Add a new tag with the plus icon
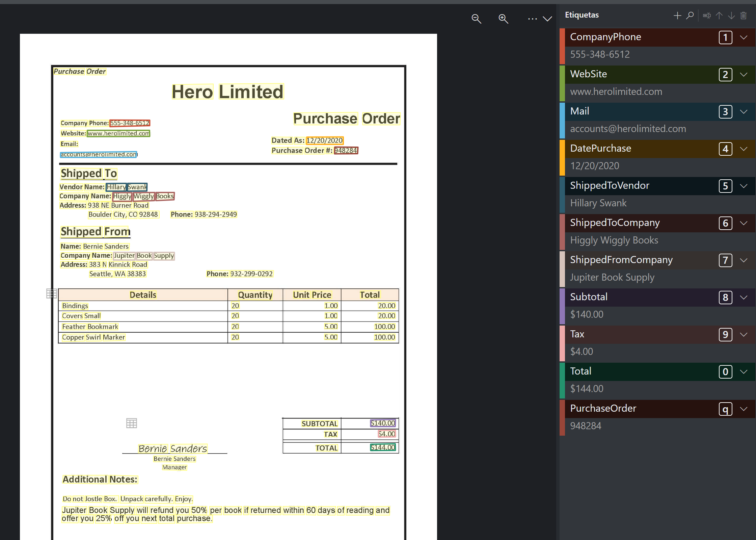The width and height of the screenshot is (756, 540). [677, 16]
